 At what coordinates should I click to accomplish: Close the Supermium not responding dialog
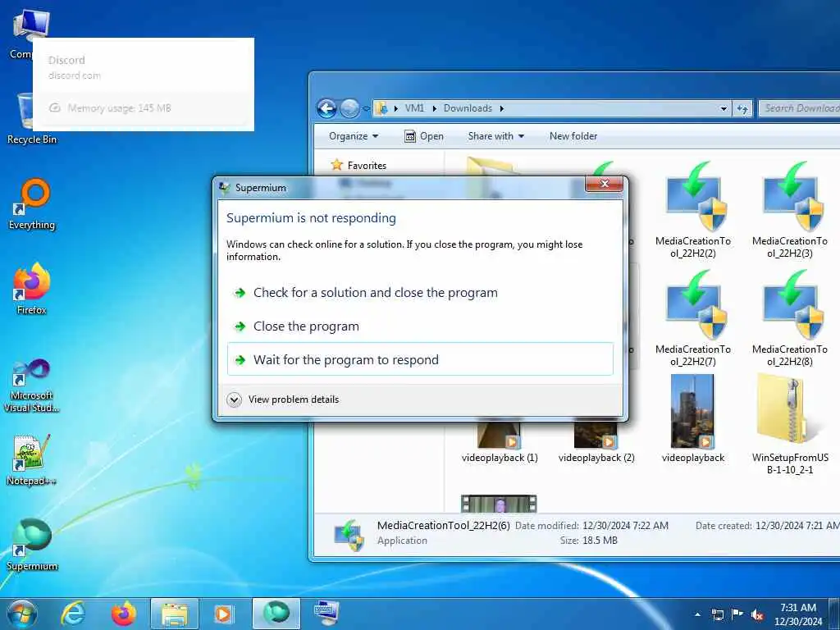[x=605, y=184]
